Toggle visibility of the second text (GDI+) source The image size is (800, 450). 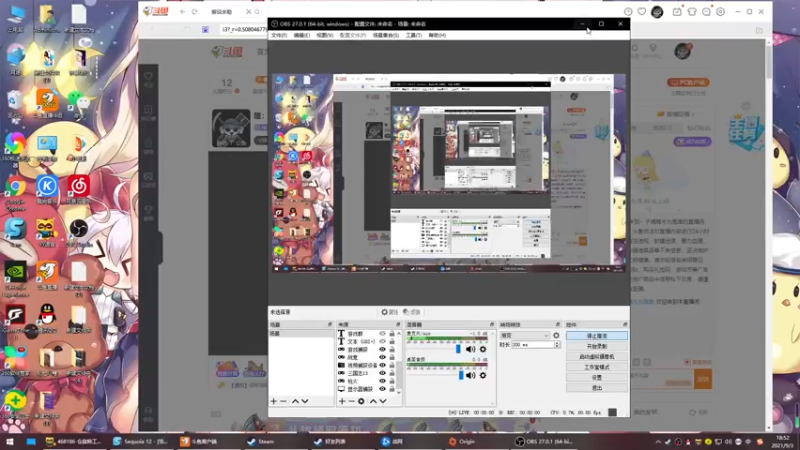pyautogui.click(x=382, y=341)
